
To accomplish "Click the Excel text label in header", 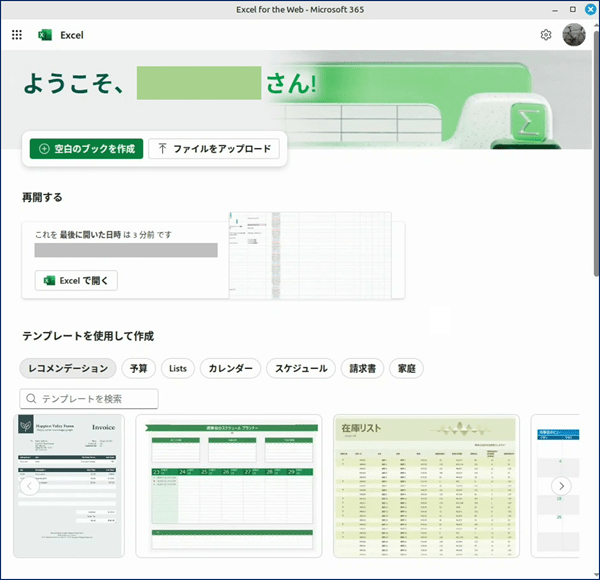I will (72, 35).
